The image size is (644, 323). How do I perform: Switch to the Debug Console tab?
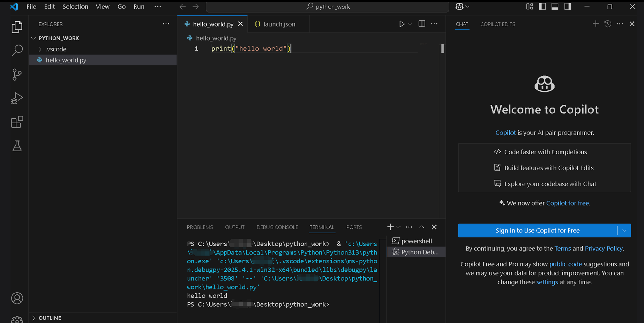point(277,227)
